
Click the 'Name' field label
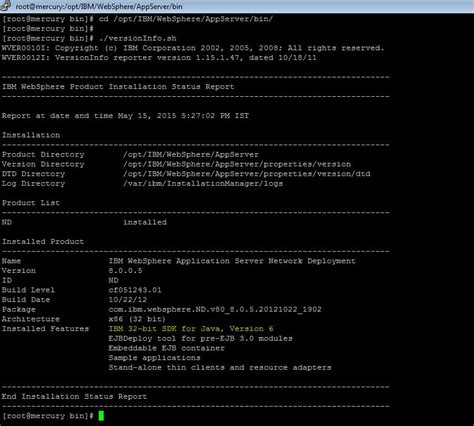11,261
